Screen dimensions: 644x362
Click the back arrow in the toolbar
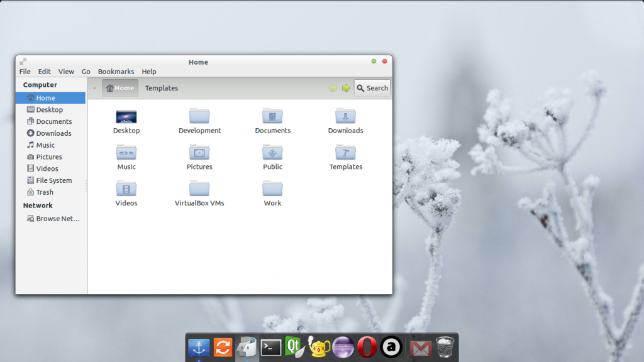pyautogui.click(x=333, y=89)
